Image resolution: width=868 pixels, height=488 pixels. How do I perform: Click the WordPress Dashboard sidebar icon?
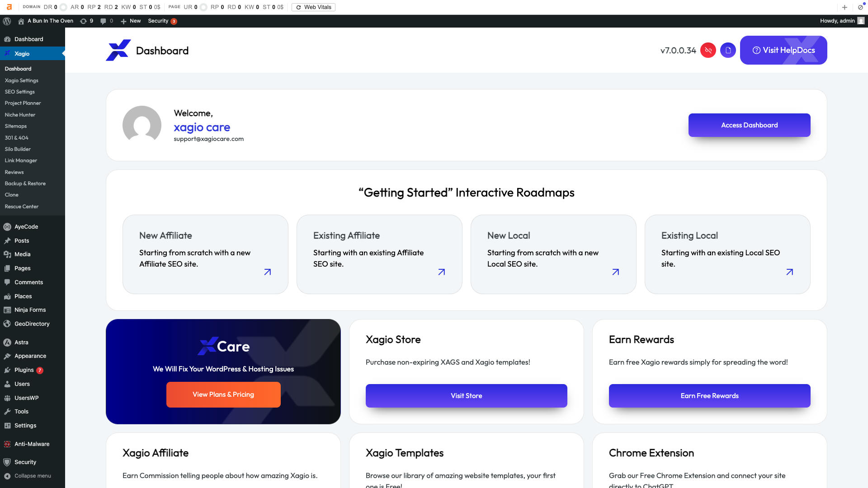(7, 39)
